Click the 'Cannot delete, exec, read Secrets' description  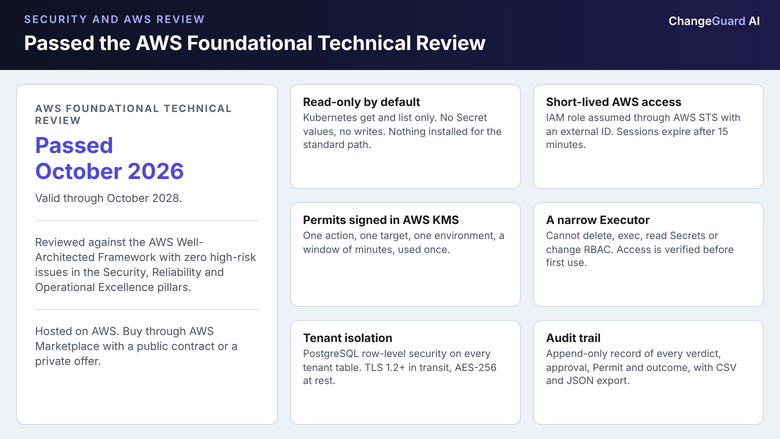pyautogui.click(x=640, y=249)
